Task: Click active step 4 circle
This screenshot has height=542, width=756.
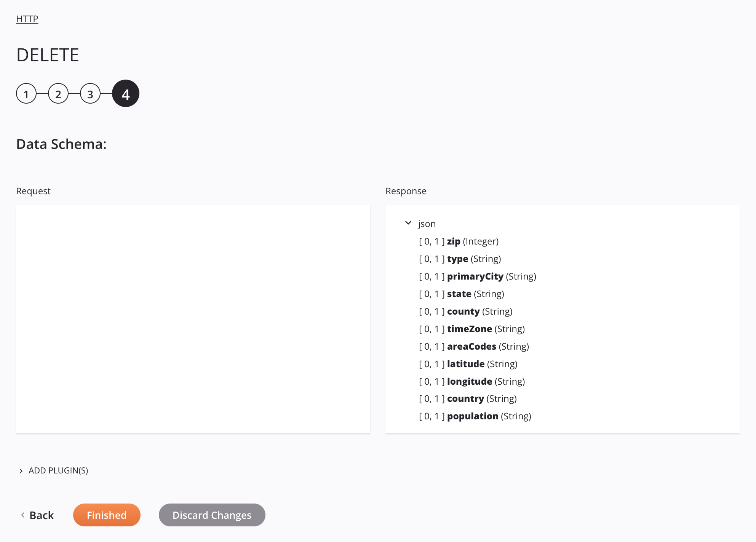Action: click(126, 93)
